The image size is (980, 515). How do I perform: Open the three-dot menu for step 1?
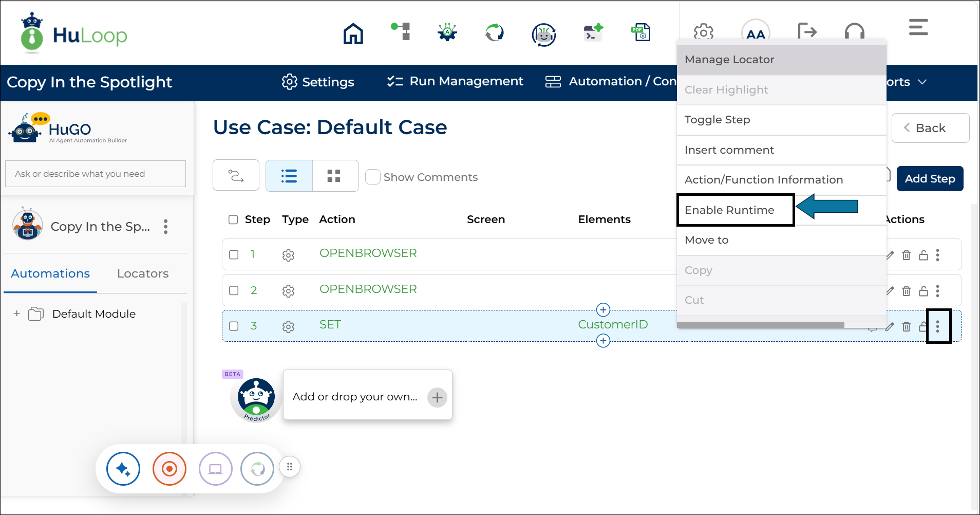937,255
